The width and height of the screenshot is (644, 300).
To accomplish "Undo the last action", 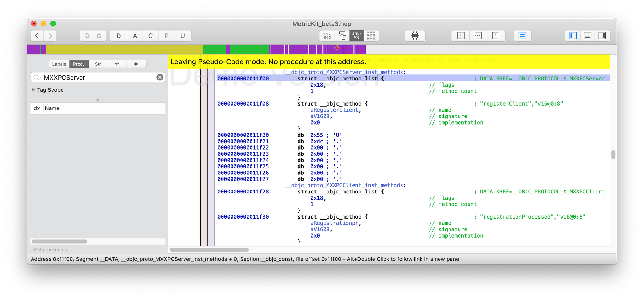I will coord(87,36).
